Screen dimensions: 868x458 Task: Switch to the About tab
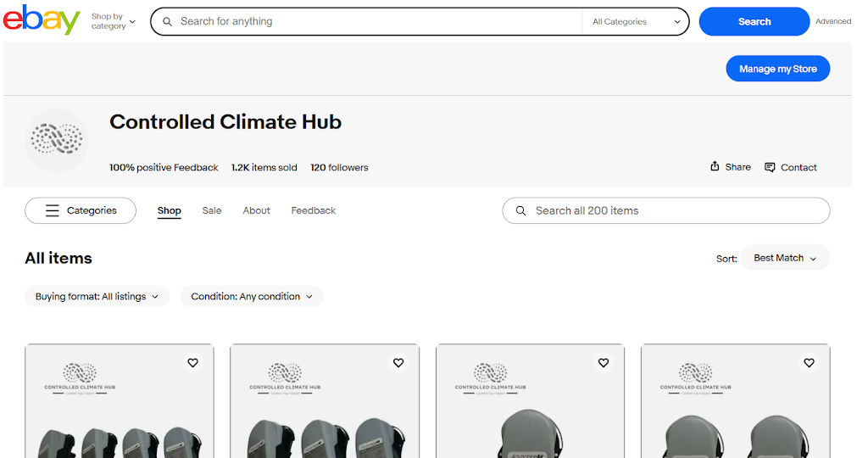(x=256, y=210)
